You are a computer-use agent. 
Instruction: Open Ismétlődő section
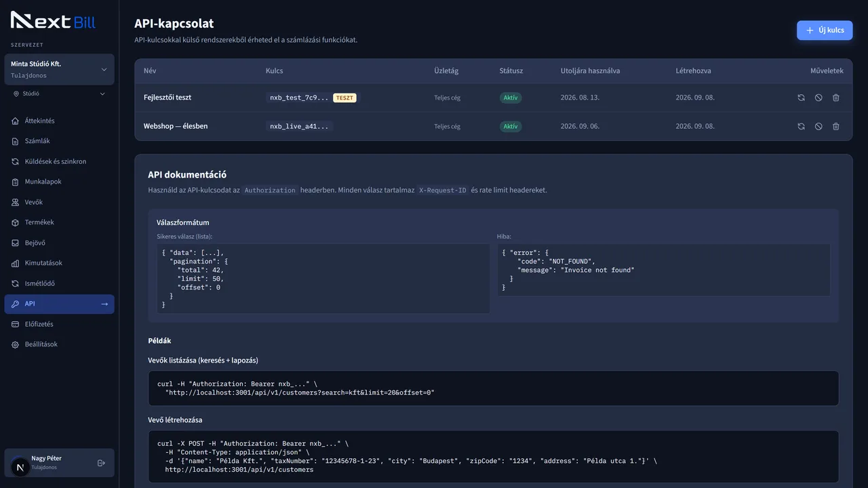(60, 283)
